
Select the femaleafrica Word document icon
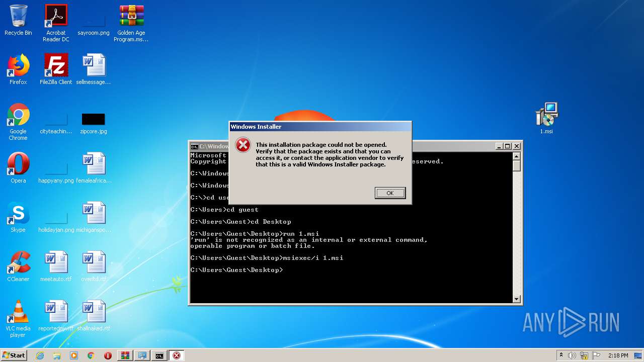94,168
